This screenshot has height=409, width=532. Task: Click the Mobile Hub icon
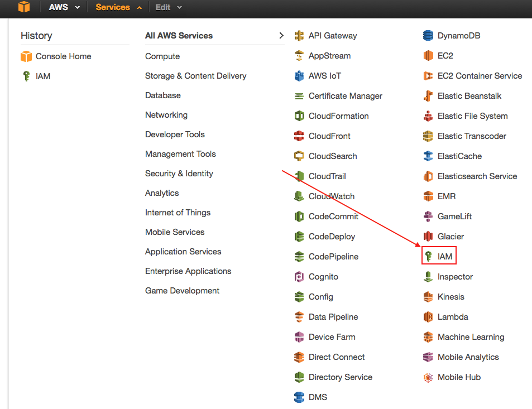tap(428, 377)
